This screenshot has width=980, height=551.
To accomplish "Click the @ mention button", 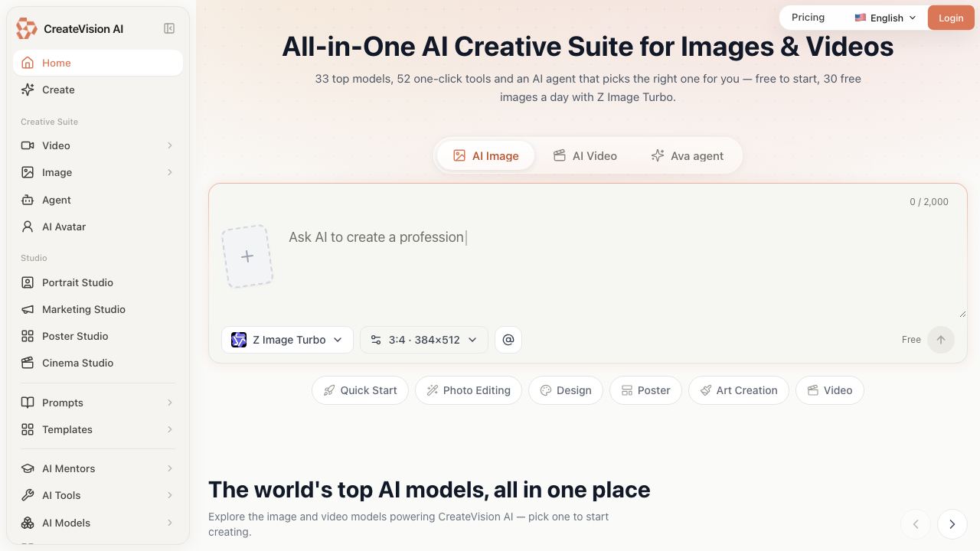I will (508, 340).
